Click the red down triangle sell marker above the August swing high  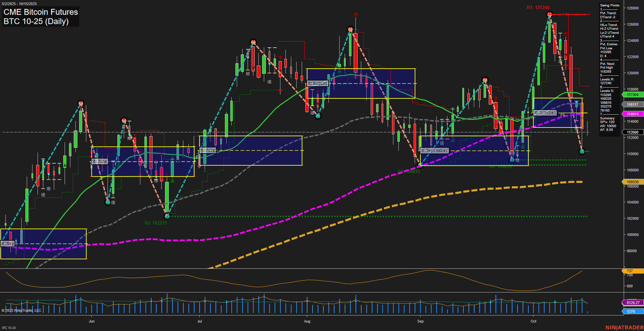(355, 15)
